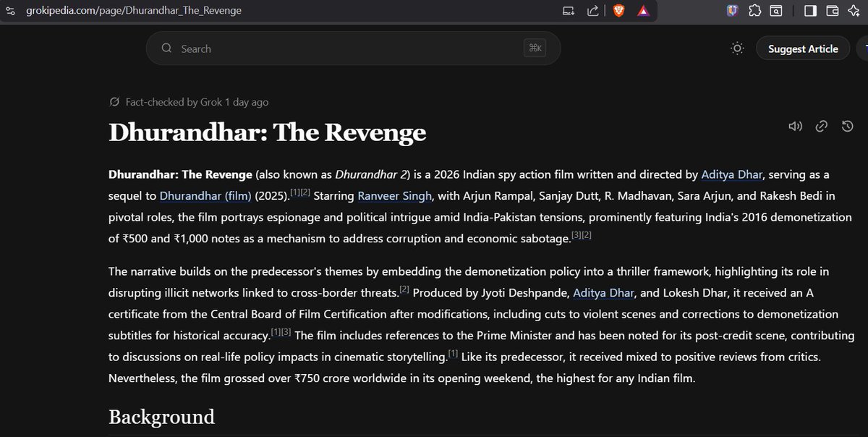Screen dimensions: 868x437
Task: Click bold 'Dhurandhar: The Revenge' in first paragraph
Action: [180, 174]
